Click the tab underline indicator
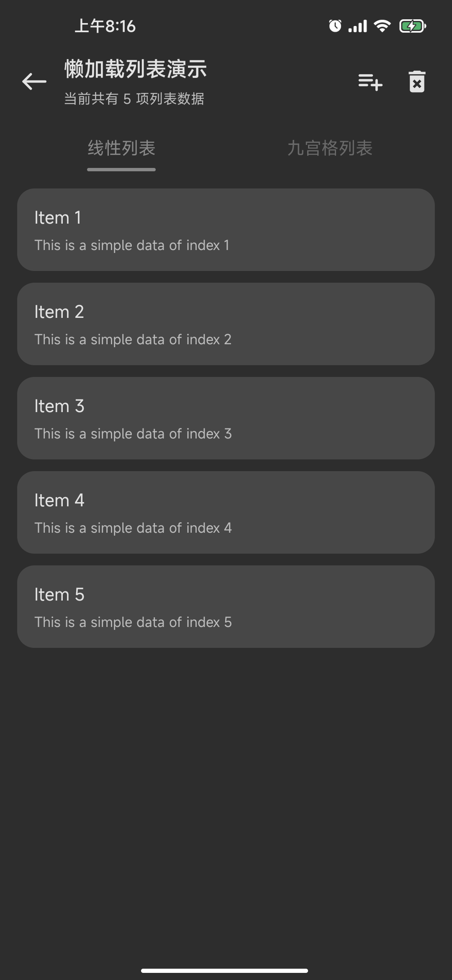 (121, 170)
